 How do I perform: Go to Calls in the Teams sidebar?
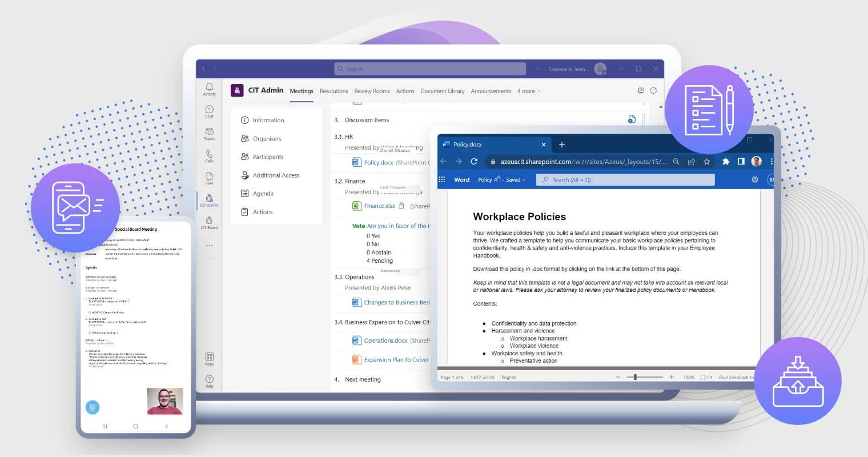click(209, 155)
